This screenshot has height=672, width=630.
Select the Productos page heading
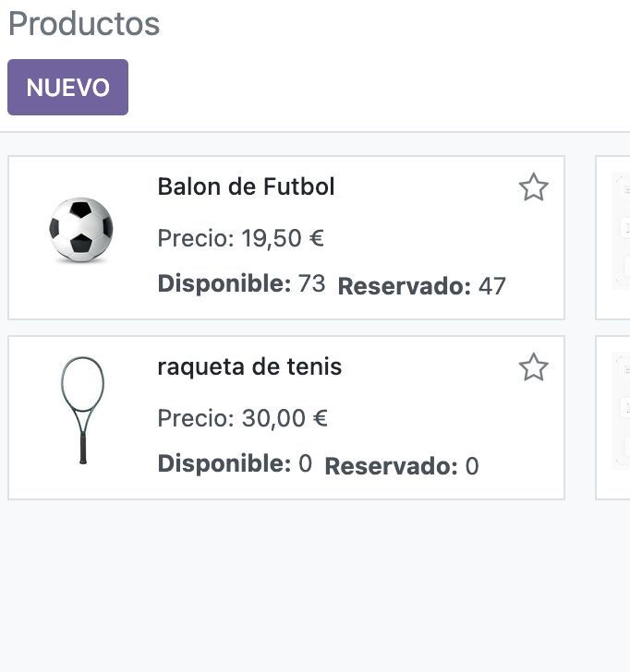click(84, 24)
